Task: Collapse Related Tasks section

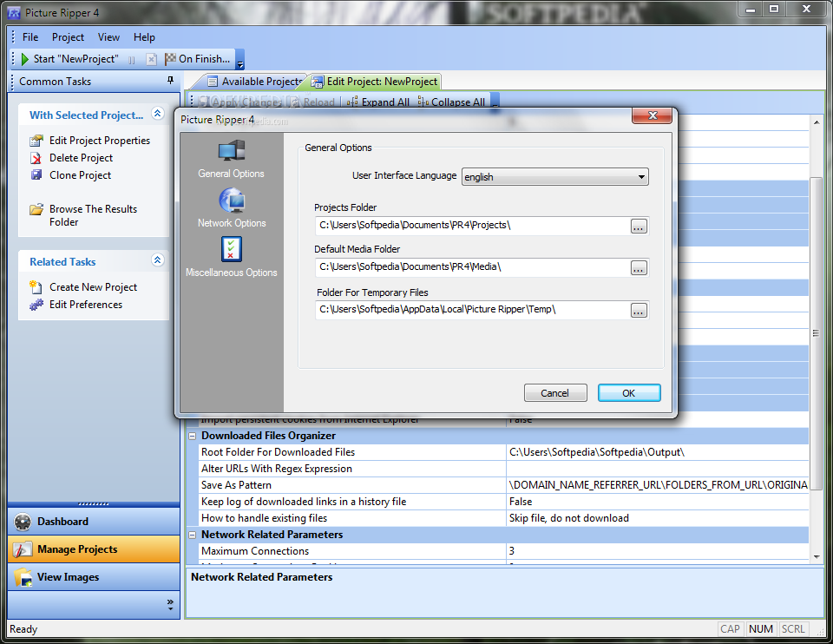Action: click(x=157, y=260)
